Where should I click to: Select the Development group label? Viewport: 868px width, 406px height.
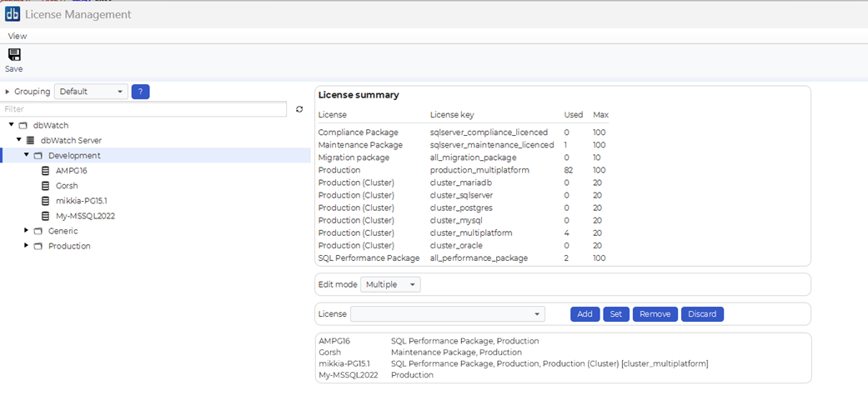(x=74, y=156)
